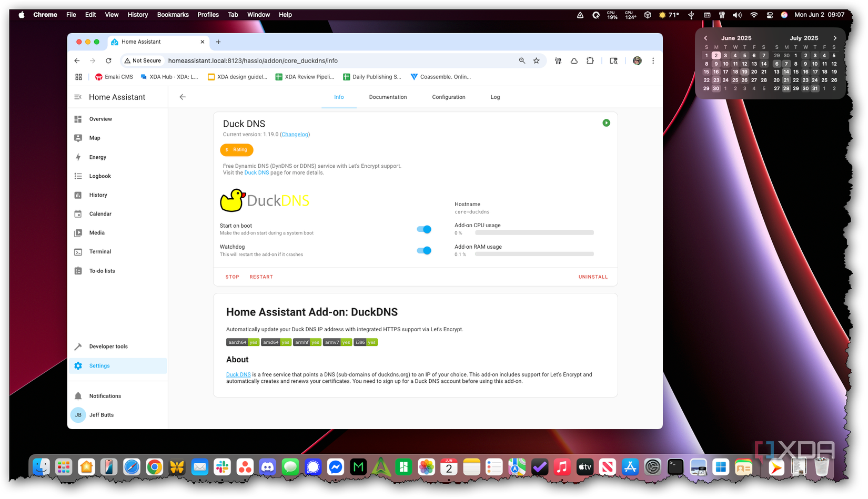This screenshot has width=868, height=499.
Task: Open the XDA design guidelines bookmark
Action: pyautogui.click(x=237, y=77)
